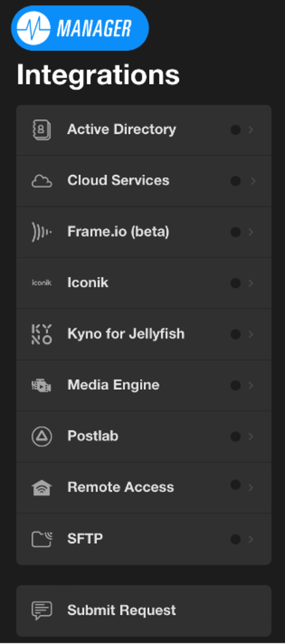Screen dimensions: 285x644
Task: Expand Kyno for Jellyfish chevron arrow
Action: click(251, 334)
